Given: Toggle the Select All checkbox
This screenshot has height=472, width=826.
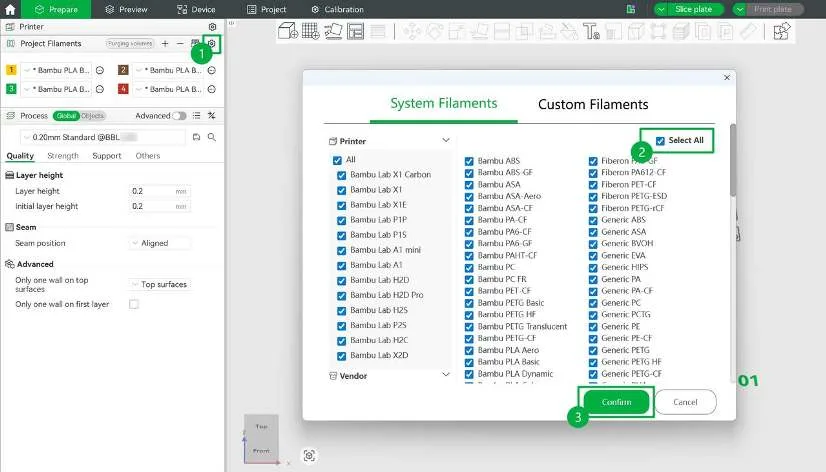Looking at the screenshot, I should point(660,141).
